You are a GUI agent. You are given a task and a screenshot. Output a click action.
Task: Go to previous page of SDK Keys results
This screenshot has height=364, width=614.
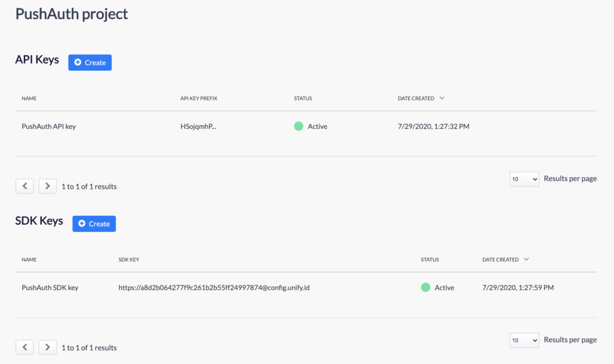pyautogui.click(x=25, y=347)
